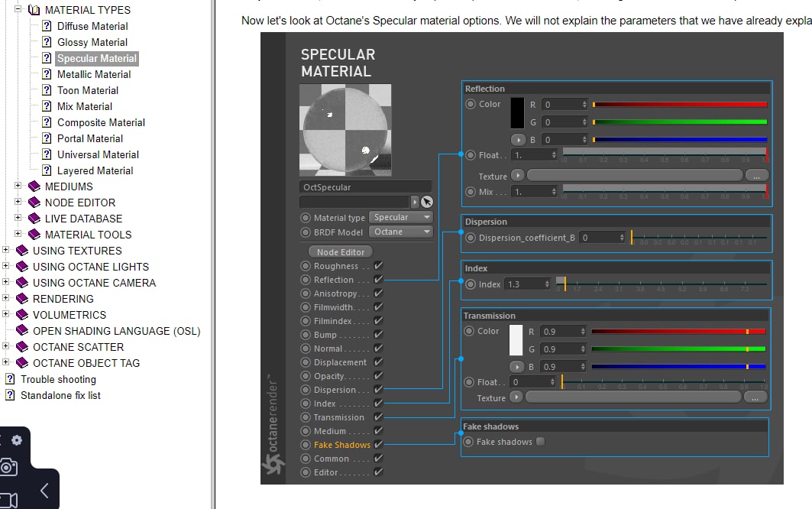Image resolution: width=812 pixels, height=509 pixels.
Task: Click the white Transmission color swatch
Action: [516, 340]
